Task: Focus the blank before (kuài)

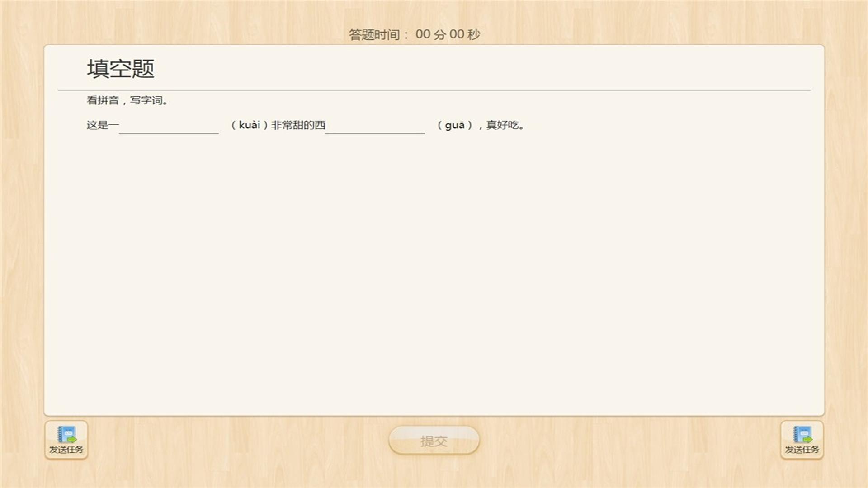Action: pyautogui.click(x=169, y=126)
